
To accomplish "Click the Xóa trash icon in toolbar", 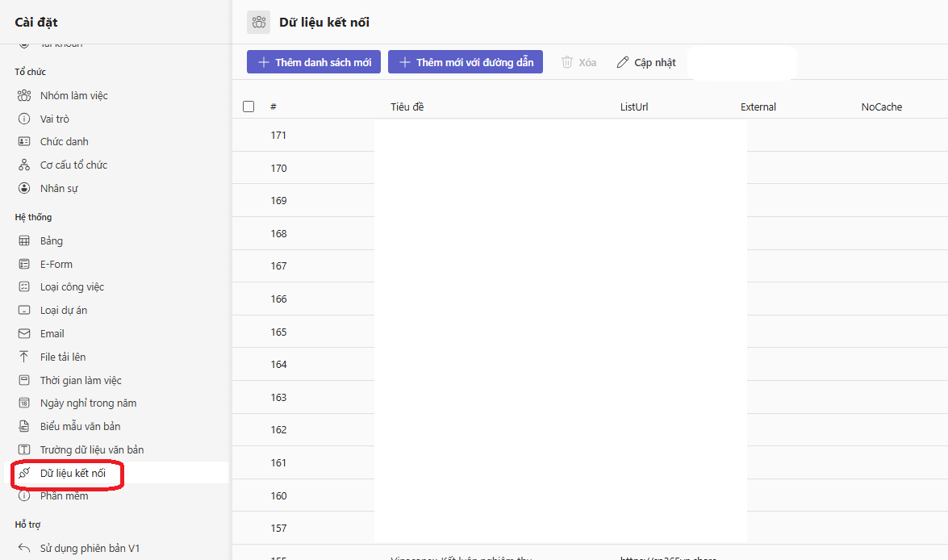I will click(x=567, y=62).
